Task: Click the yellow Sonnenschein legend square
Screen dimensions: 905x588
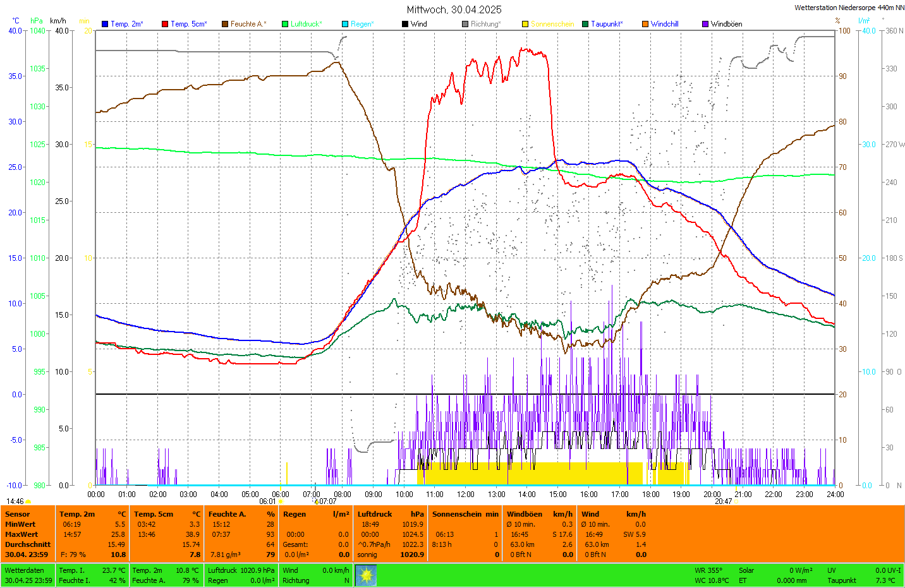Action: tap(525, 24)
